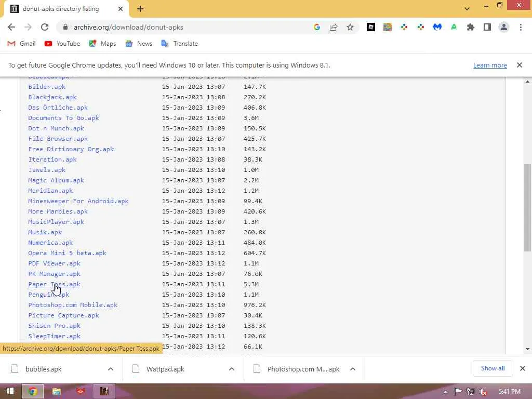Viewport: 532px width, 399px height.
Task: Download Musik.apk
Action: 45,232
